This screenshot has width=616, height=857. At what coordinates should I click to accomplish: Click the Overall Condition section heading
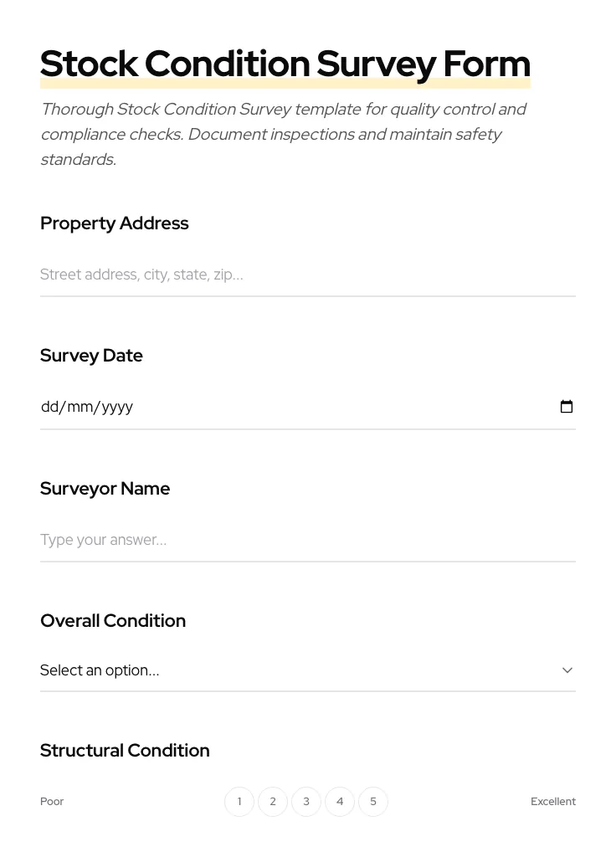click(113, 620)
